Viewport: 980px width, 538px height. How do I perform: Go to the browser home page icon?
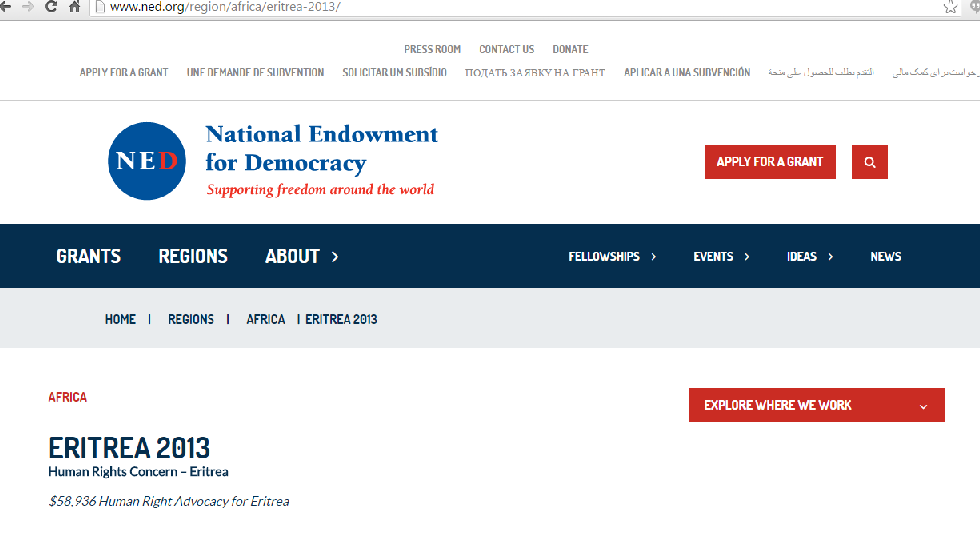74,7
